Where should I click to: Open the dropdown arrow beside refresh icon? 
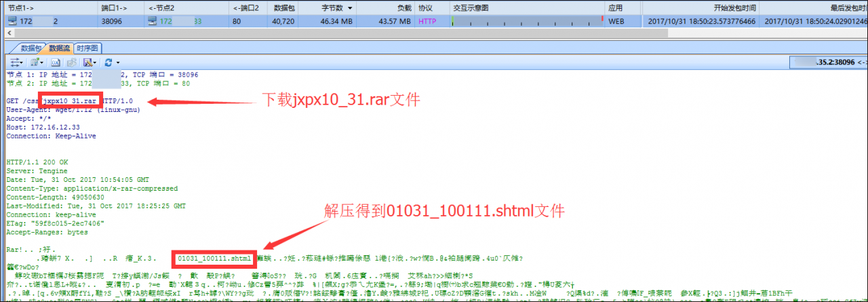pos(118,62)
